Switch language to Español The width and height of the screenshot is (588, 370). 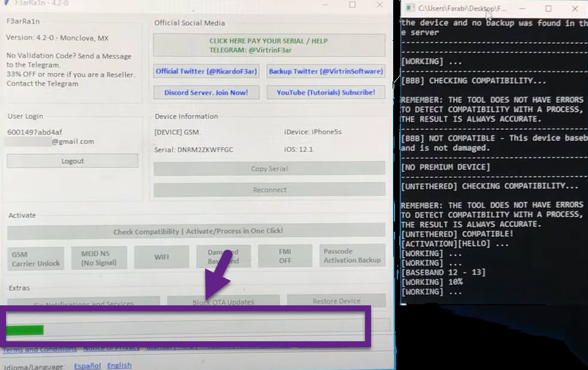click(x=88, y=365)
